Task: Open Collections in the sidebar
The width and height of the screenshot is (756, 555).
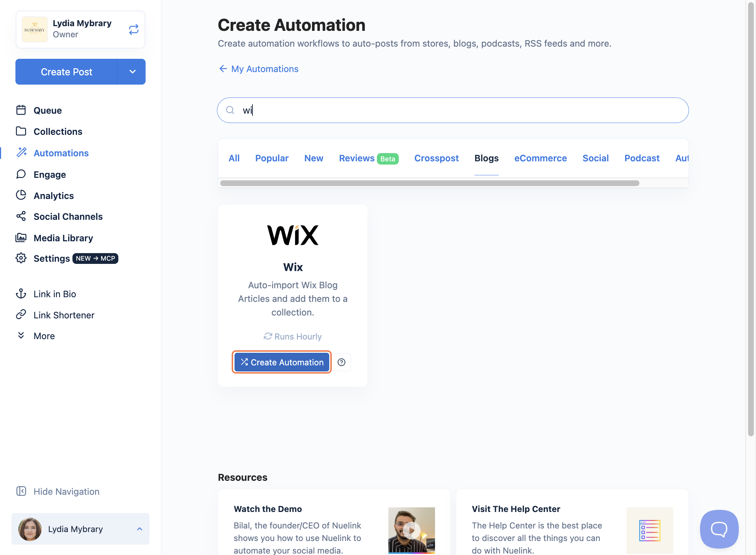Action: (x=58, y=132)
